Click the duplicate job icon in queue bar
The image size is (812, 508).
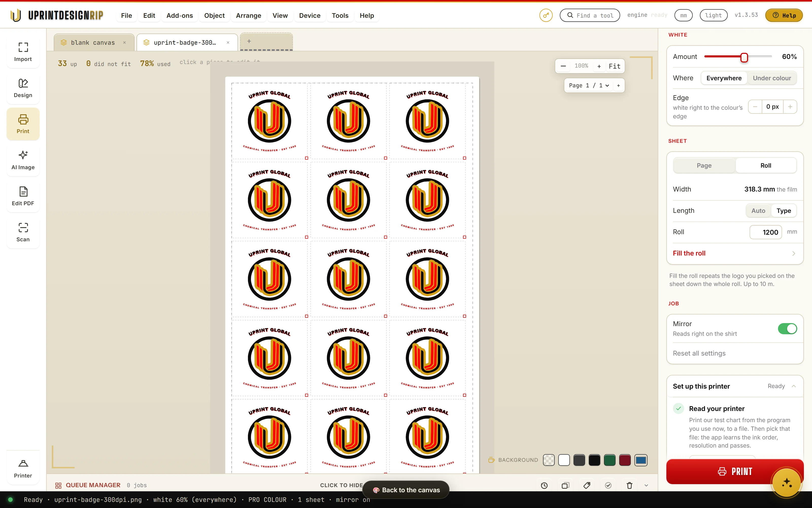565,485
